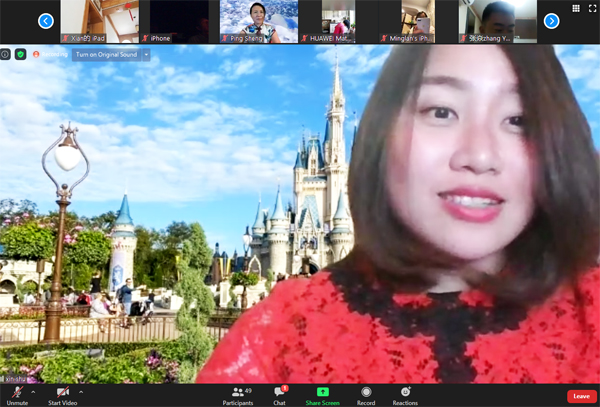Unmute the microphone

(x=17, y=396)
